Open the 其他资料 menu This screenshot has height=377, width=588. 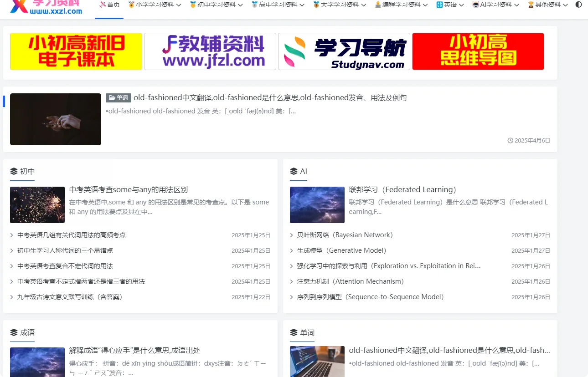(547, 5)
